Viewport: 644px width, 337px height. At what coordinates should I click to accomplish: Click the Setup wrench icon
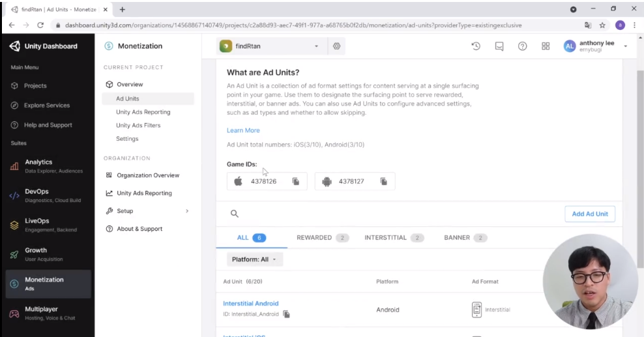pos(110,211)
